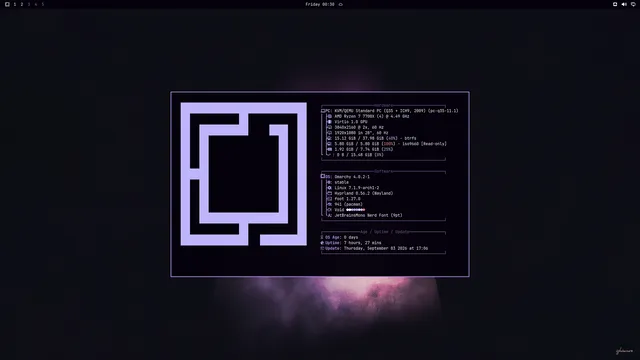The height and width of the screenshot is (360, 640).
Task: Click the Update icon in last section
Action: (322, 248)
